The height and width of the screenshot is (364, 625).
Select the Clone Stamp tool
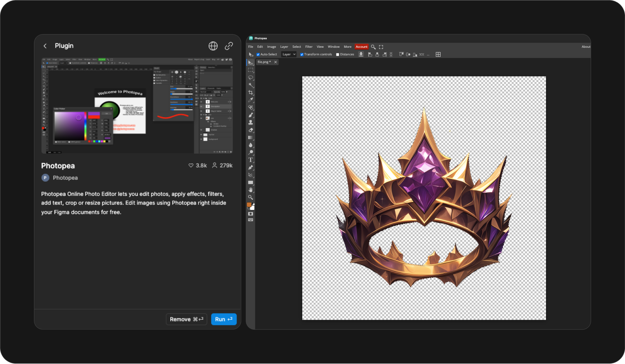(x=250, y=122)
